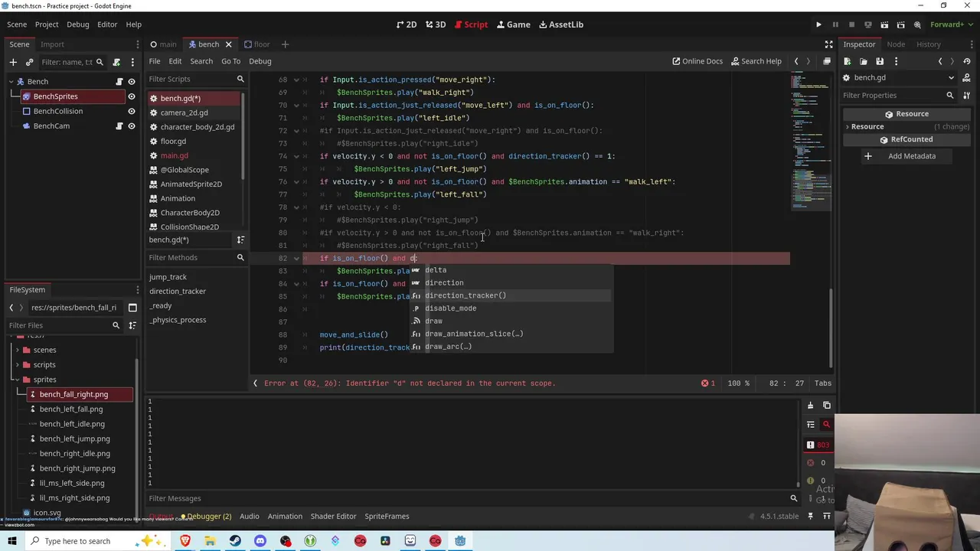
Task: Jump to direction_tracker method
Action: pos(178,291)
